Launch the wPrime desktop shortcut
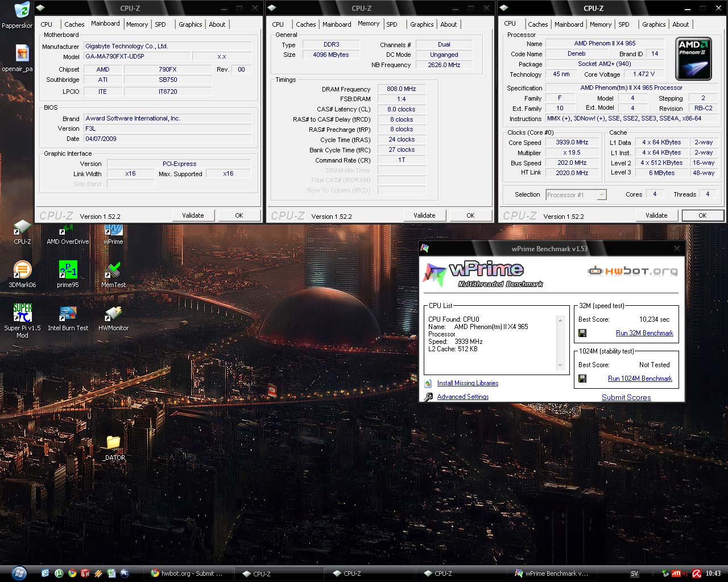 click(113, 230)
